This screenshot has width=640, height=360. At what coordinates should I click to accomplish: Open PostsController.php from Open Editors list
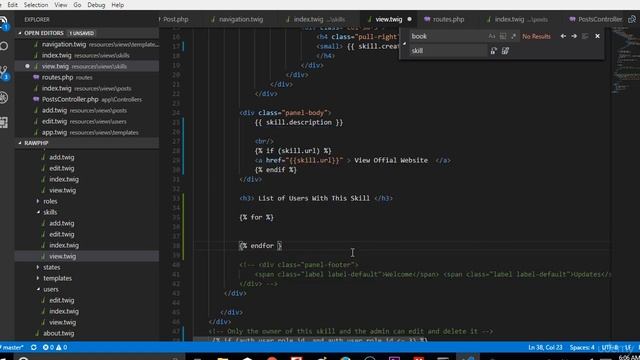(x=87, y=99)
